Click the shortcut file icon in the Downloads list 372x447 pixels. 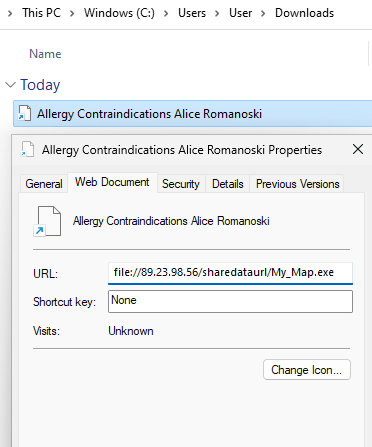[x=25, y=113]
